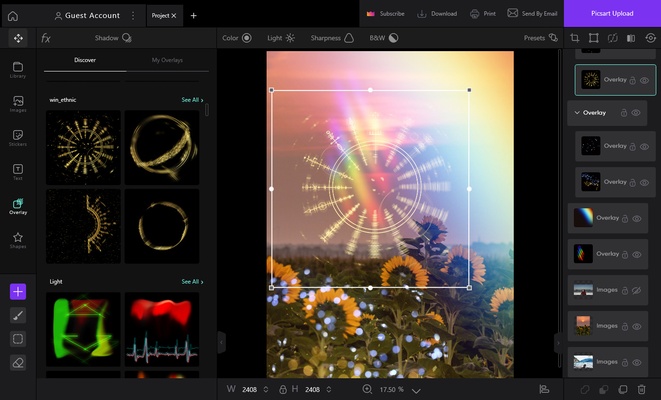
Task: Click the purple Add button
Action: tap(18, 292)
